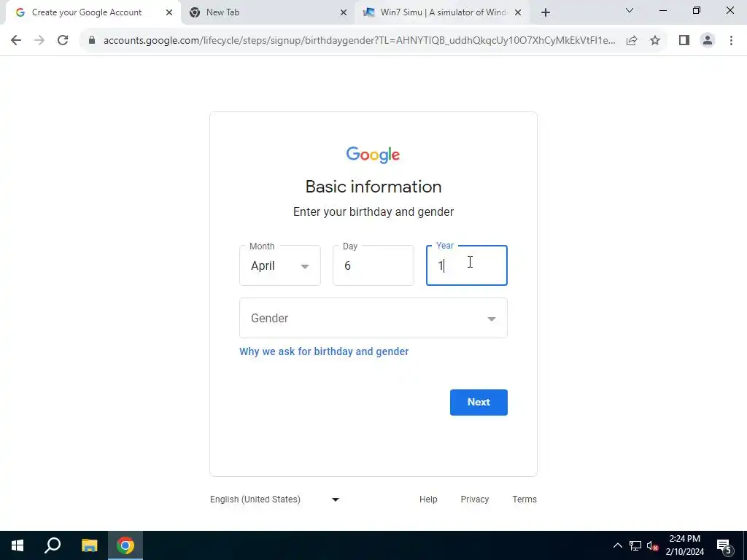Open Why we ask for birthday and gender
The image size is (747, 560).
(324, 351)
